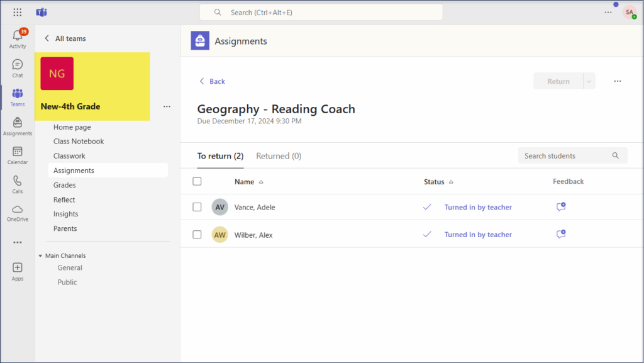Viewport: 644px width, 363px height.
Task: Open the Activity notifications bell icon
Action: click(x=18, y=36)
